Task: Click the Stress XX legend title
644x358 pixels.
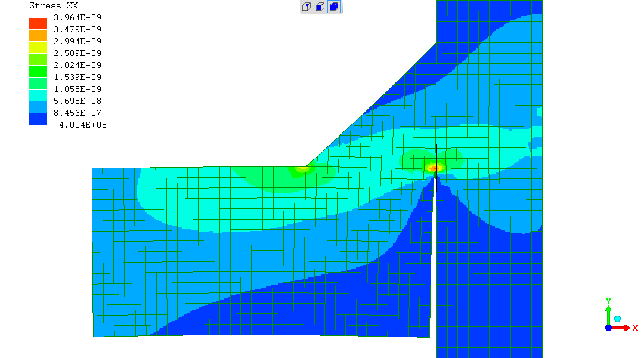Action: (53, 5)
